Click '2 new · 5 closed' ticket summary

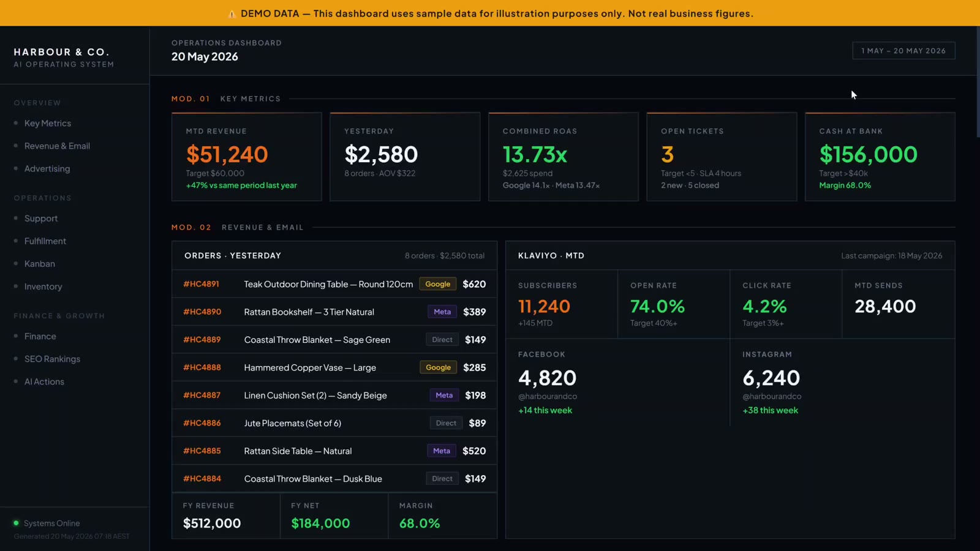point(690,186)
